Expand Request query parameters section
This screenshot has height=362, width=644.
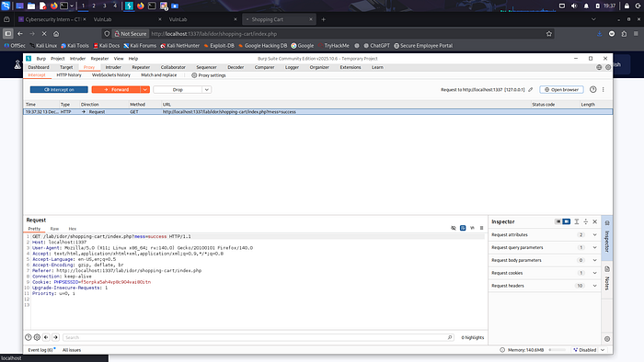(545, 248)
